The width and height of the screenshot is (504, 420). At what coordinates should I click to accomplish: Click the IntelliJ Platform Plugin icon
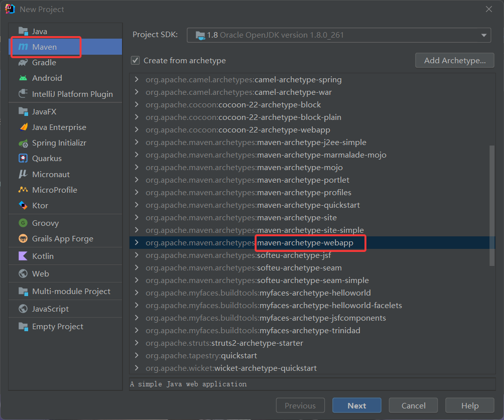[23, 94]
